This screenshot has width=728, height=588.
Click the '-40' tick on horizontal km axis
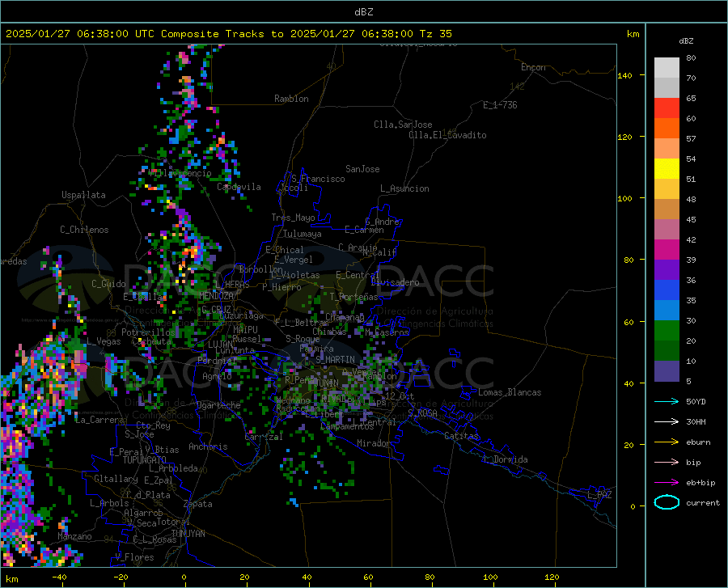(59, 577)
